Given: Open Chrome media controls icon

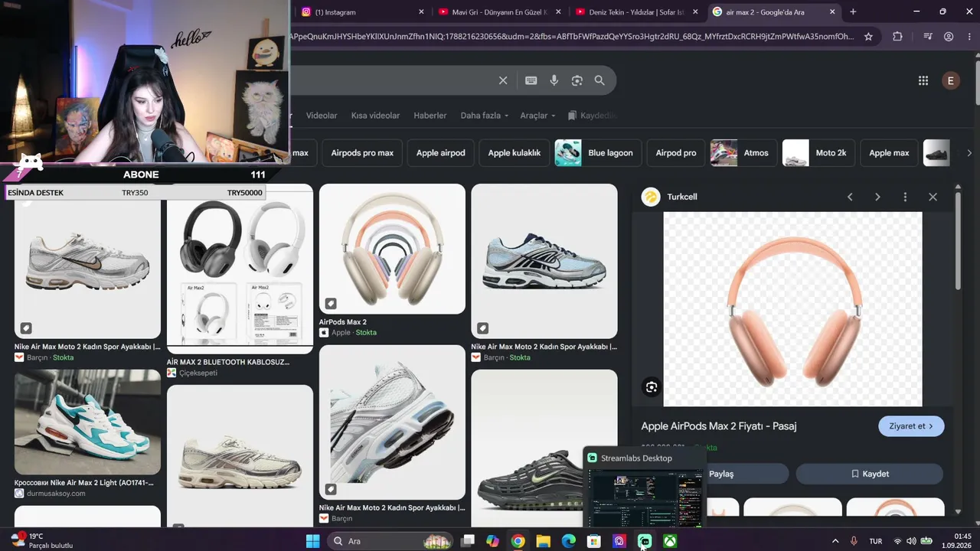Looking at the screenshot, I should tap(928, 37).
